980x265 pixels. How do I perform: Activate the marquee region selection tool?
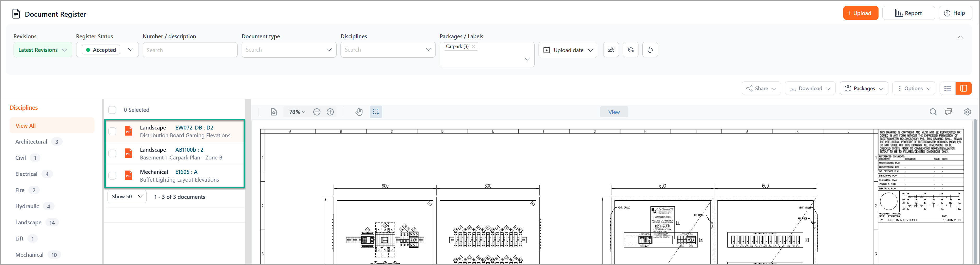[x=375, y=112]
